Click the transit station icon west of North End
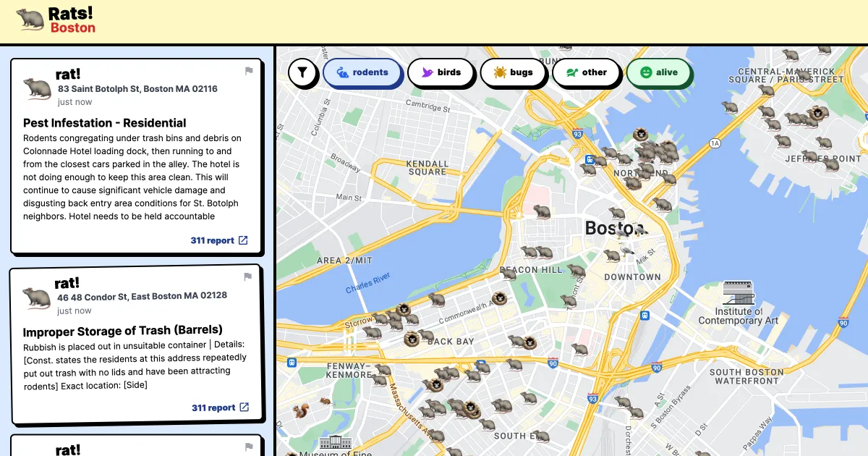Image resolution: width=868 pixels, height=456 pixels. 591,160
